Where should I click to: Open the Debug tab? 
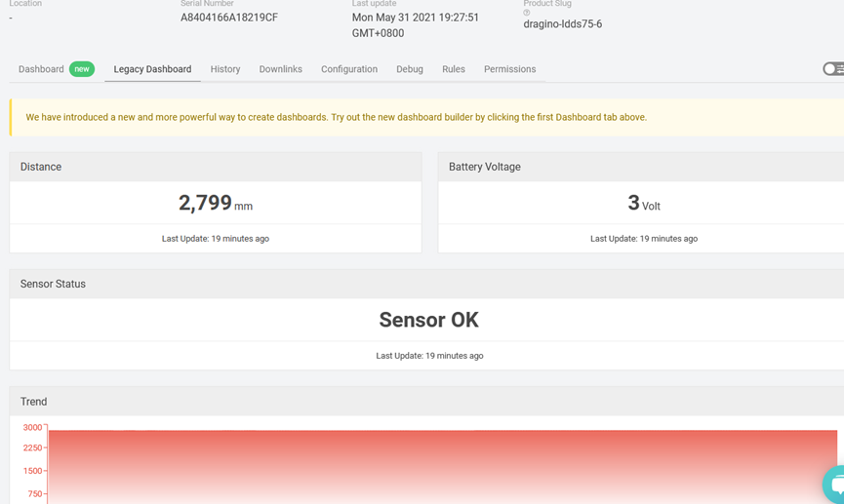[410, 69]
